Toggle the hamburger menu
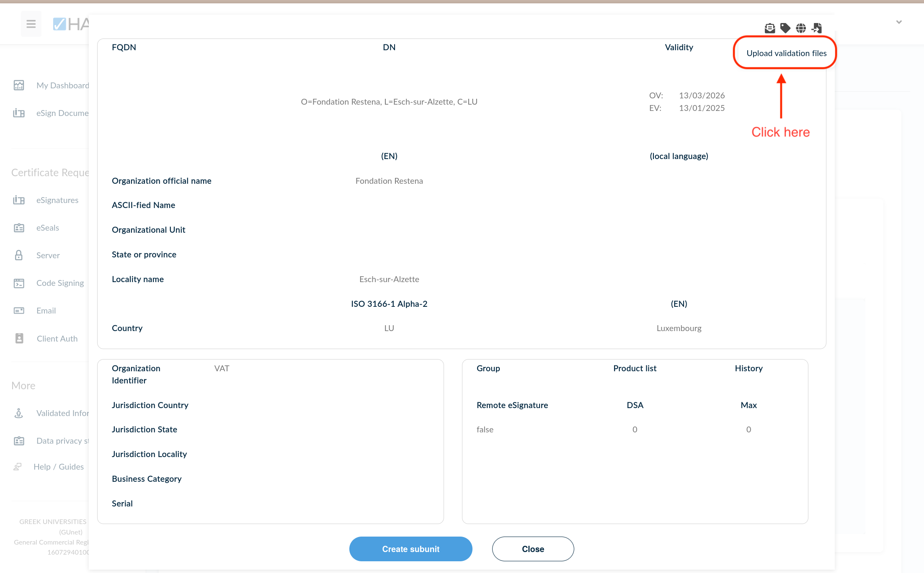 click(31, 24)
